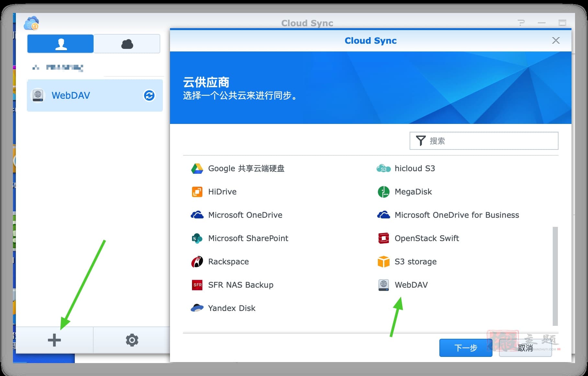Click the 下一步 button
Screen dimensions: 588x376
click(466, 348)
